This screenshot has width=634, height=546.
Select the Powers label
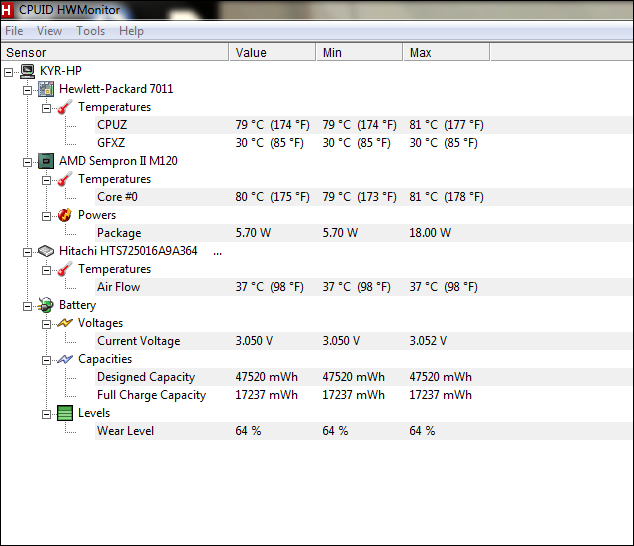click(x=97, y=215)
